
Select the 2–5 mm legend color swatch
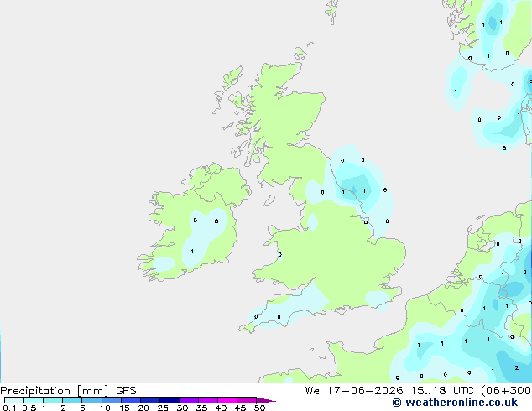[x=72, y=400]
